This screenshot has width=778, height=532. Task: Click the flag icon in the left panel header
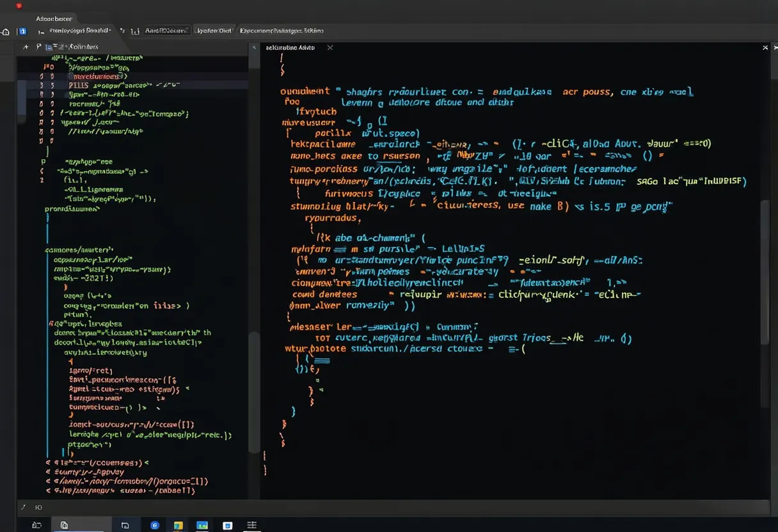click(x=38, y=47)
